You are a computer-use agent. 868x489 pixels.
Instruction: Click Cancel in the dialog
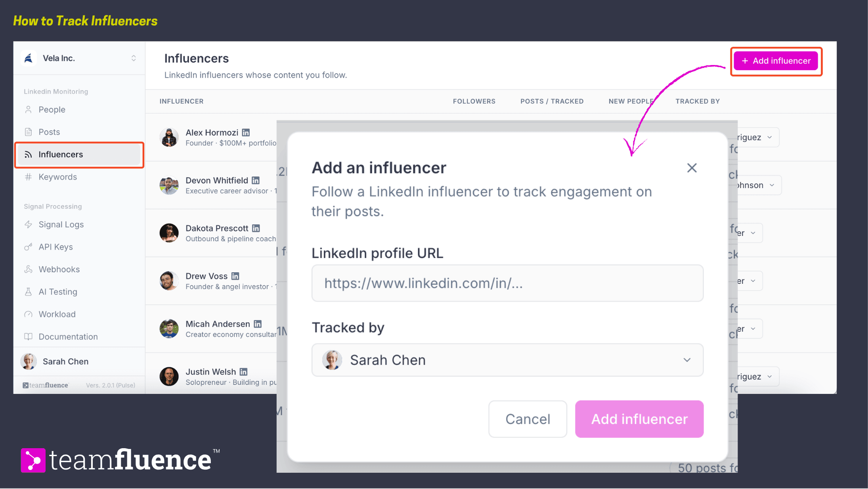tap(528, 419)
